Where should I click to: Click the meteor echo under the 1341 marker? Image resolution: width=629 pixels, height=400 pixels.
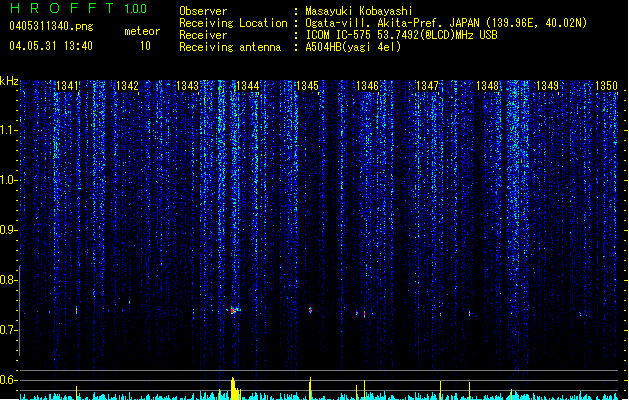click(77, 310)
